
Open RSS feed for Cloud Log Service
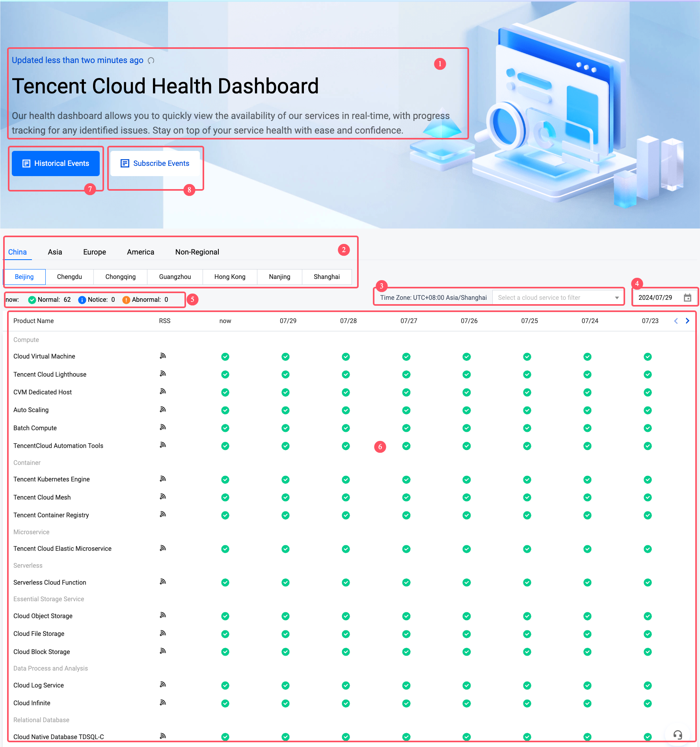(x=163, y=685)
